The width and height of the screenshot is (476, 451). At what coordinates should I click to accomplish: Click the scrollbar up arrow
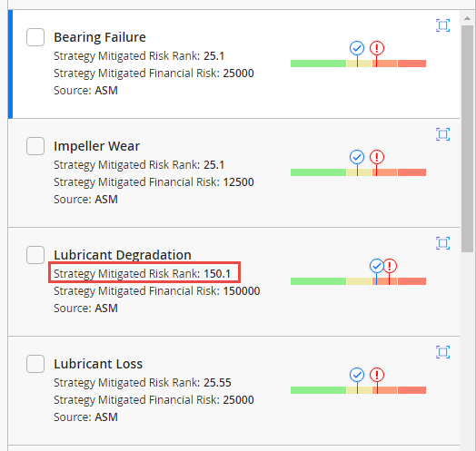pyautogui.click(x=467, y=19)
